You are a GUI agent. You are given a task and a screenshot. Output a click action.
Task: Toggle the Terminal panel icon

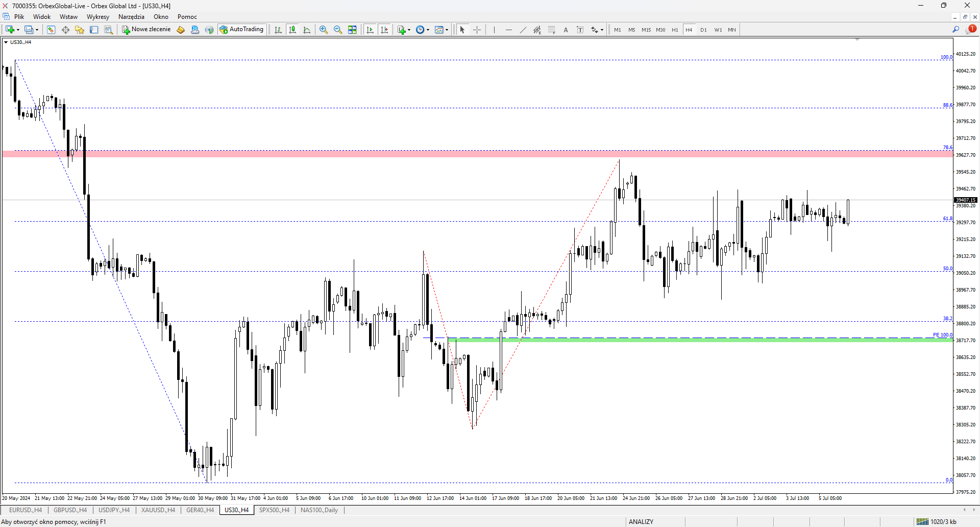[x=94, y=30]
